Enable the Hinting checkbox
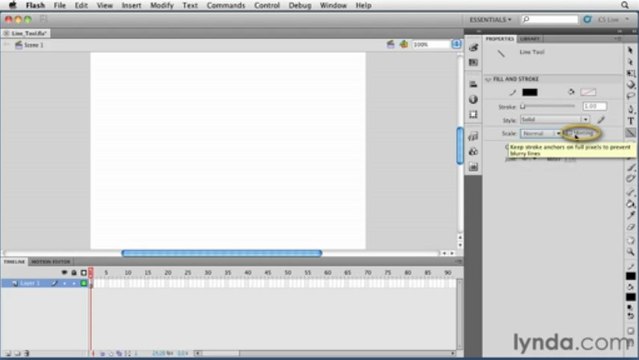Image resolution: width=639 pixels, height=360 pixels. pos(569,133)
